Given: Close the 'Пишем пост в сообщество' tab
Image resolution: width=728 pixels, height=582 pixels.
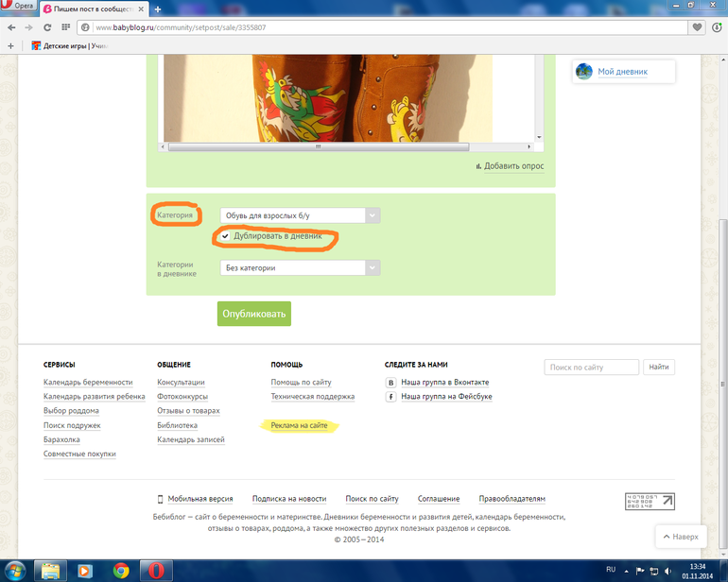Looking at the screenshot, I should 141,9.
